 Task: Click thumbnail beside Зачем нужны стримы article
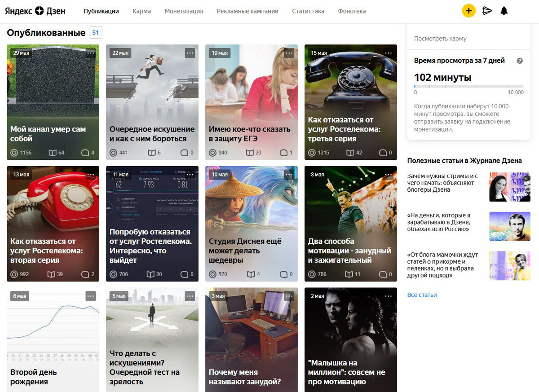click(x=510, y=187)
